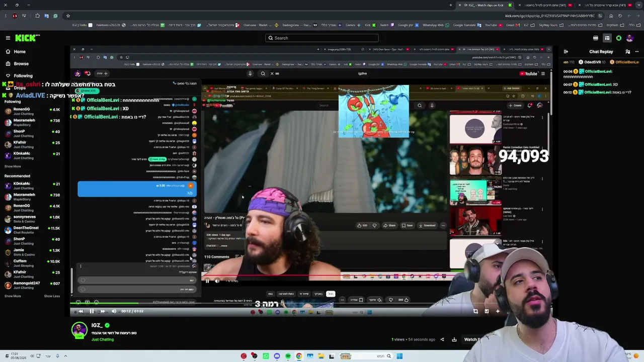Bookmark this page with the star icon
644x362 pixels.
point(68,16)
